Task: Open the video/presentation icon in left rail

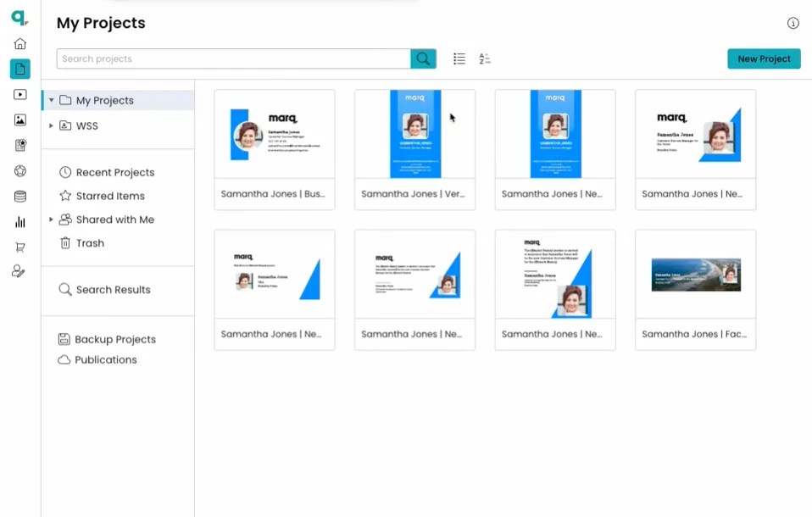Action: (x=20, y=95)
